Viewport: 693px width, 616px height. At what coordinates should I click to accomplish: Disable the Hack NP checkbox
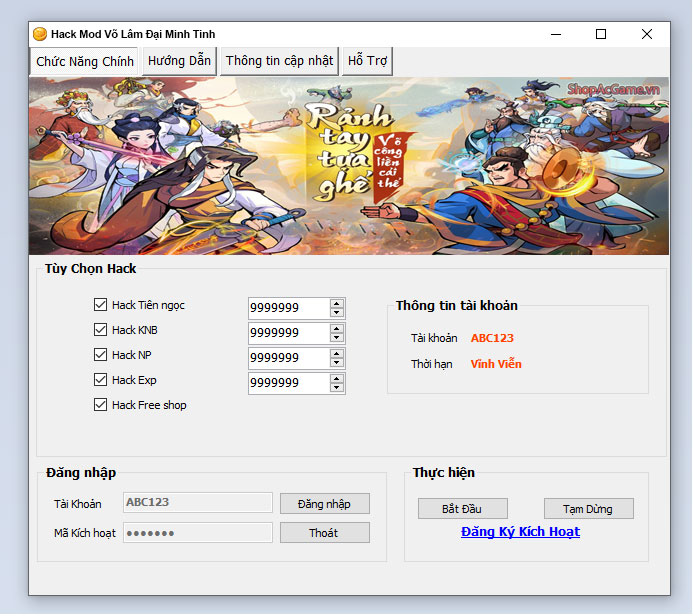100,355
